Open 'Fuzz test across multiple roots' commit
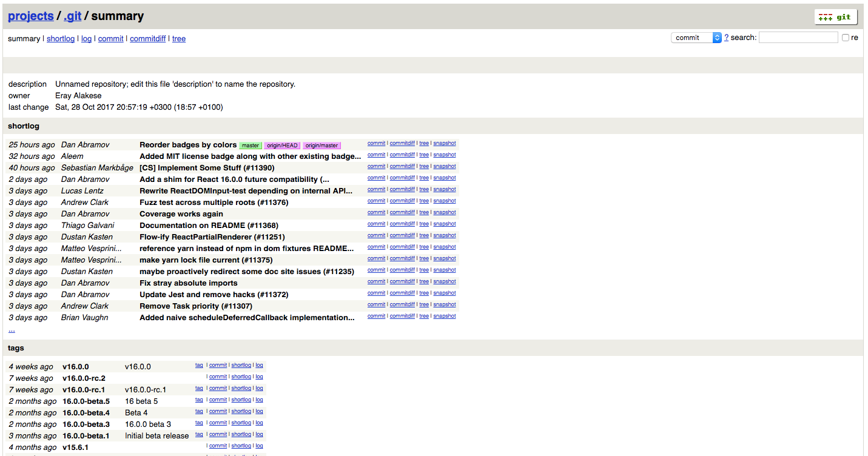The height and width of the screenshot is (456, 868). 214,203
